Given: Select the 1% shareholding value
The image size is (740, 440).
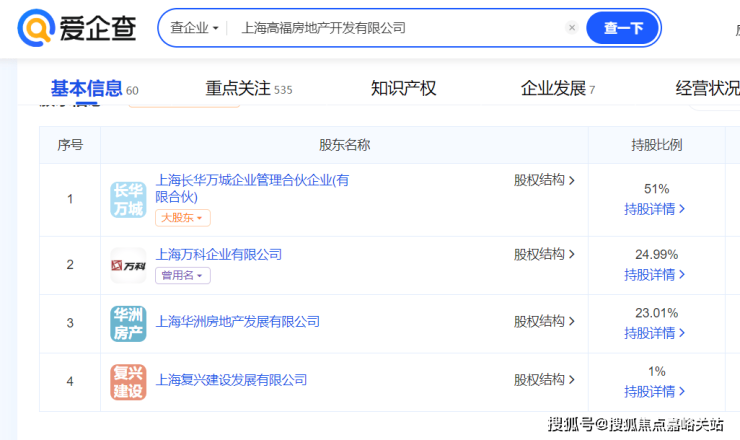Looking at the screenshot, I should [656, 372].
